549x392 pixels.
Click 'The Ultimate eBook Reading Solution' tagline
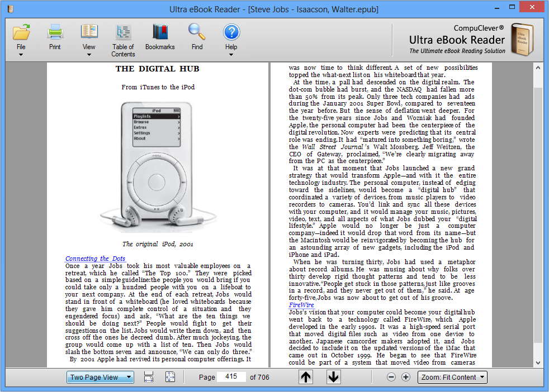(x=457, y=51)
